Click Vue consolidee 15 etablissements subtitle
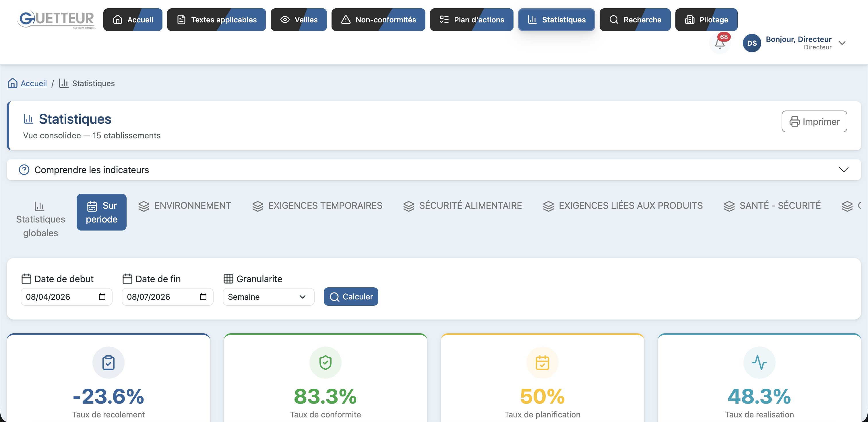This screenshot has width=868, height=422. pyautogui.click(x=92, y=135)
